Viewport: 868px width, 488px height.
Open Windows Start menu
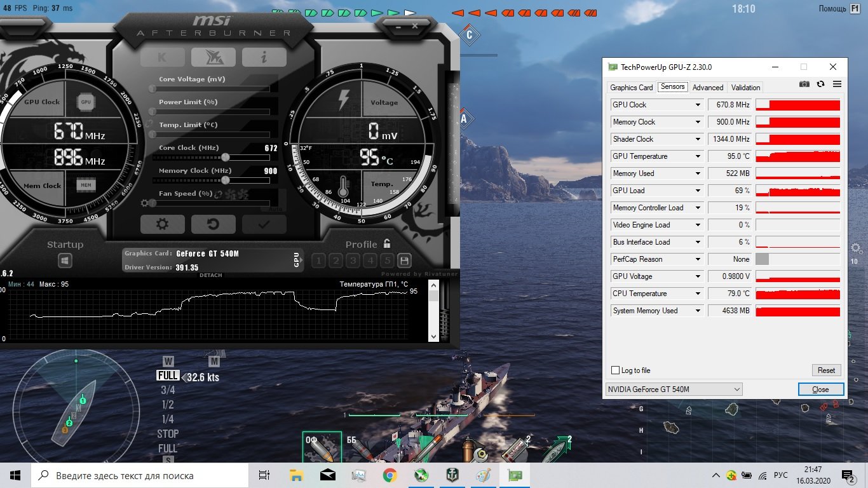pos(15,475)
